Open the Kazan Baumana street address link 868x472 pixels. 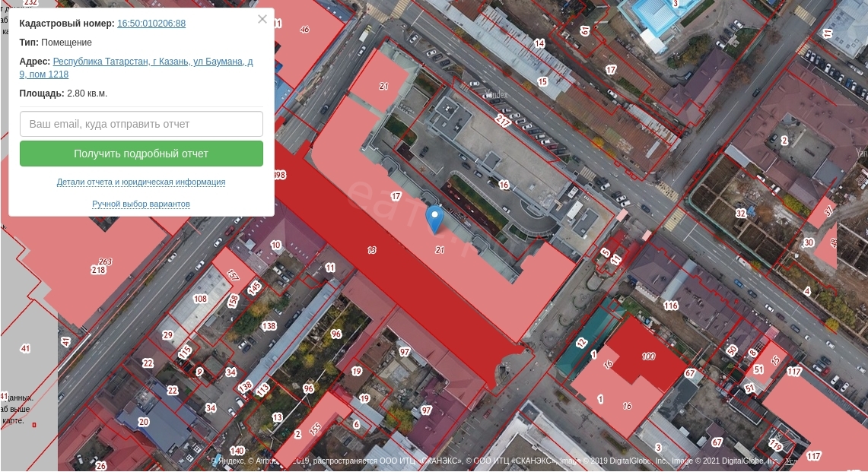(152, 68)
